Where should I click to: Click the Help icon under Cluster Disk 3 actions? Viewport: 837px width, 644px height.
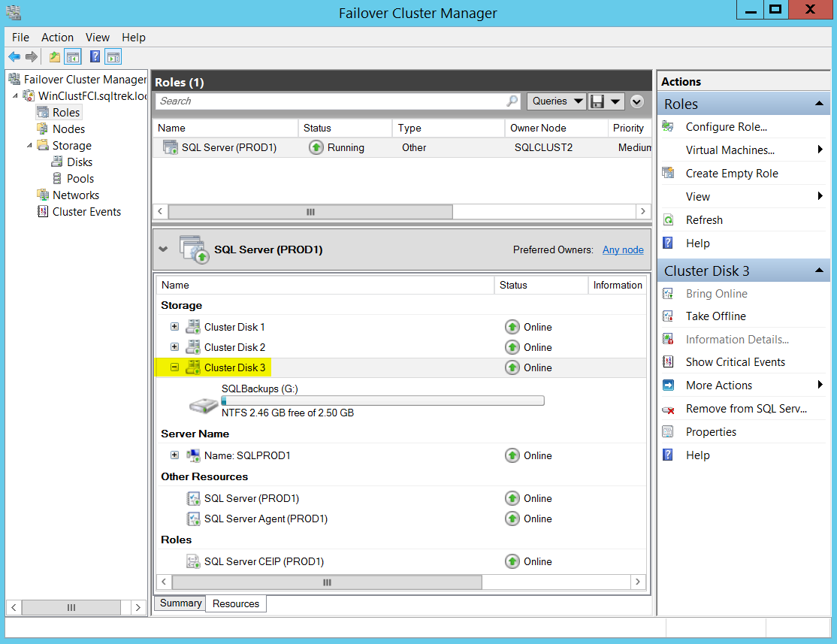coord(668,455)
